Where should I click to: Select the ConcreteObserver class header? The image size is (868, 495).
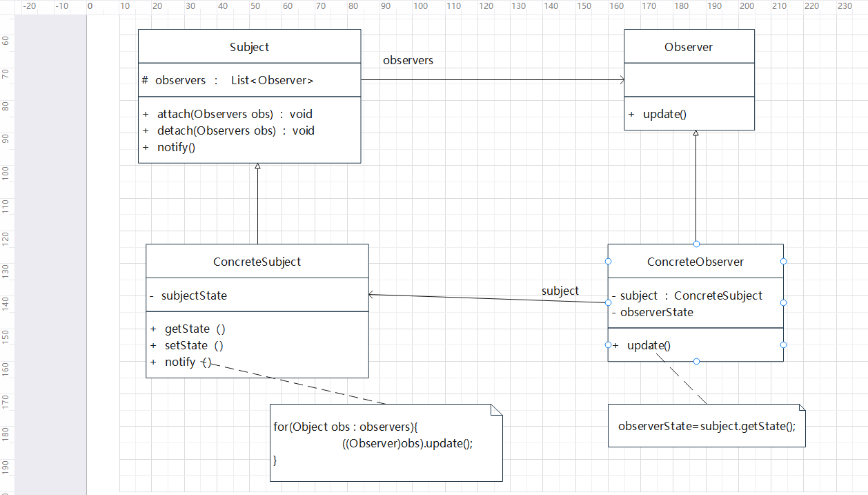(x=695, y=262)
